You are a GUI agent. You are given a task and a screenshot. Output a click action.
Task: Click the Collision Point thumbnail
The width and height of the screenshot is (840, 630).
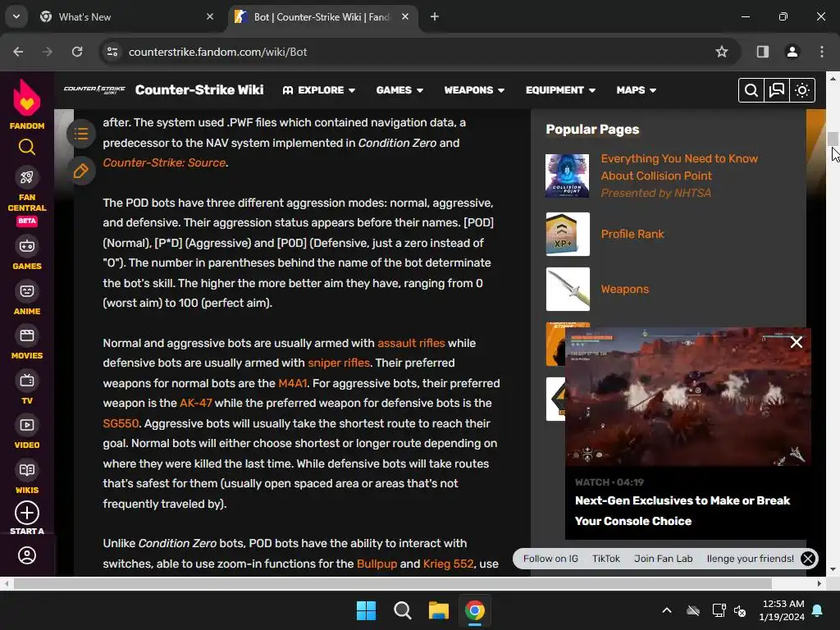[x=568, y=176]
